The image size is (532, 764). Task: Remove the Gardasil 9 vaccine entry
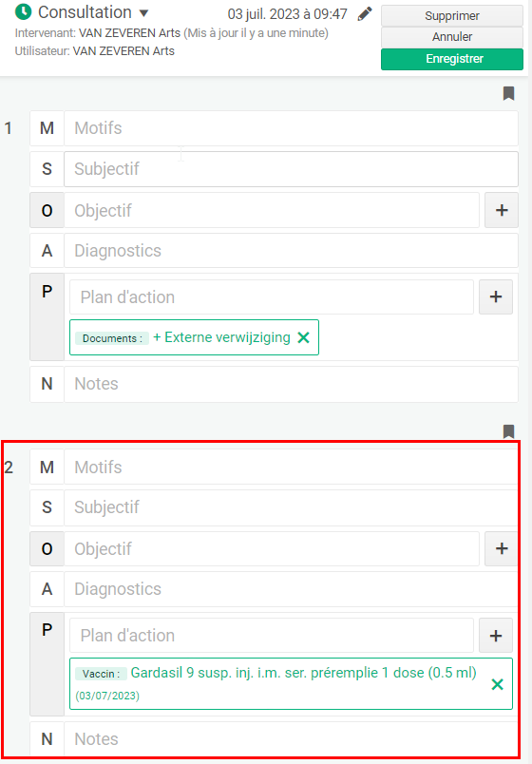click(498, 684)
